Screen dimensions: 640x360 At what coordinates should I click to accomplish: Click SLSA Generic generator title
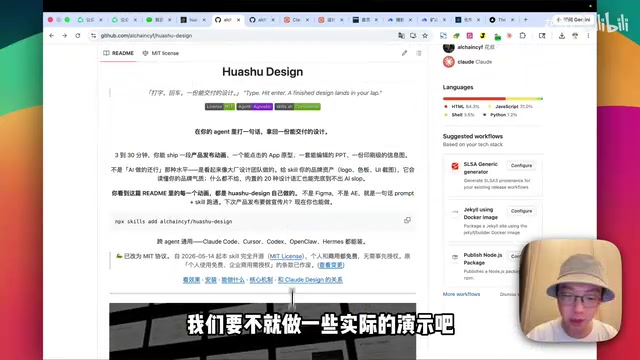pos(480,168)
